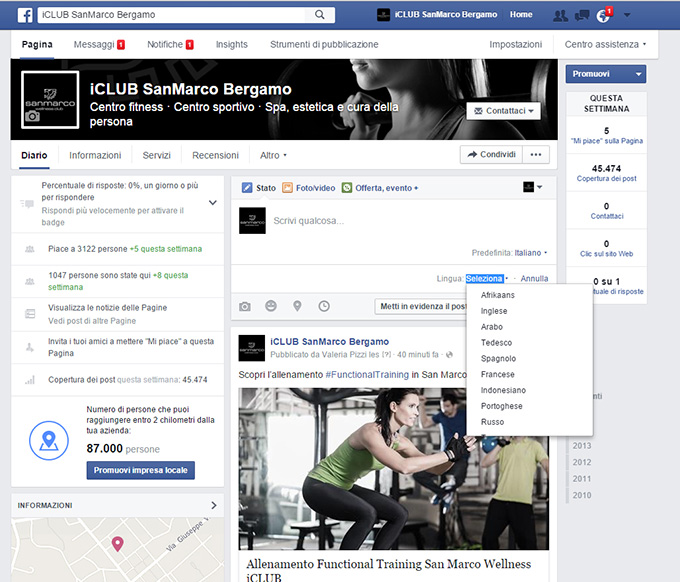The height and width of the screenshot is (582, 680).
Task: Choose Foto/video composer option
Action: pos(309,188)
